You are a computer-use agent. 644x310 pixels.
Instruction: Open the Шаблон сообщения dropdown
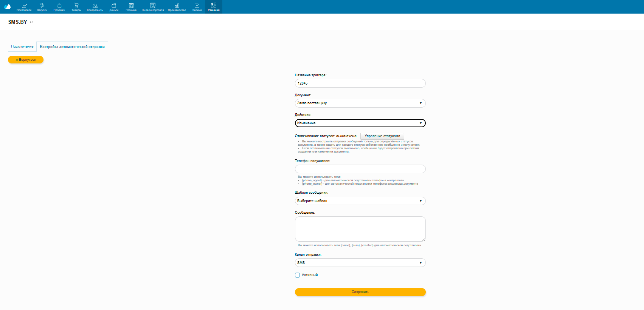coord(360,201)
